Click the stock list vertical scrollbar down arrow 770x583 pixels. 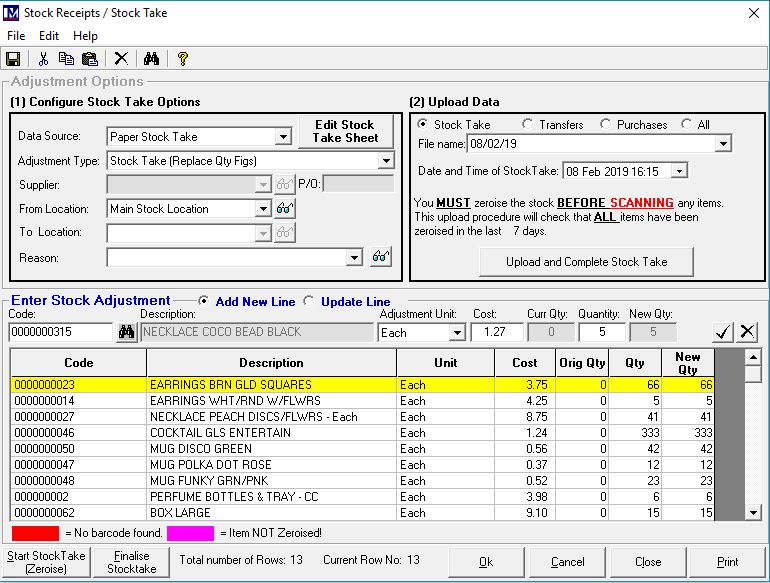point(753,513)
